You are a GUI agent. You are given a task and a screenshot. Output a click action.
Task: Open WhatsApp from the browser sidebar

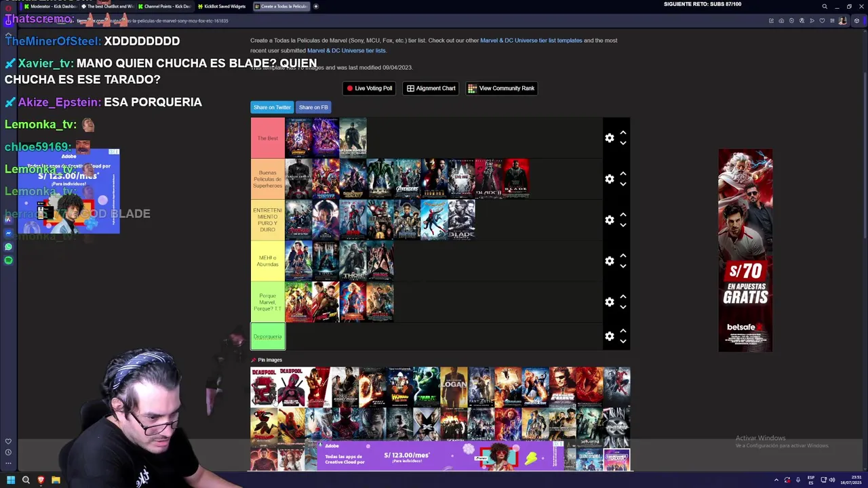(8, 247)
